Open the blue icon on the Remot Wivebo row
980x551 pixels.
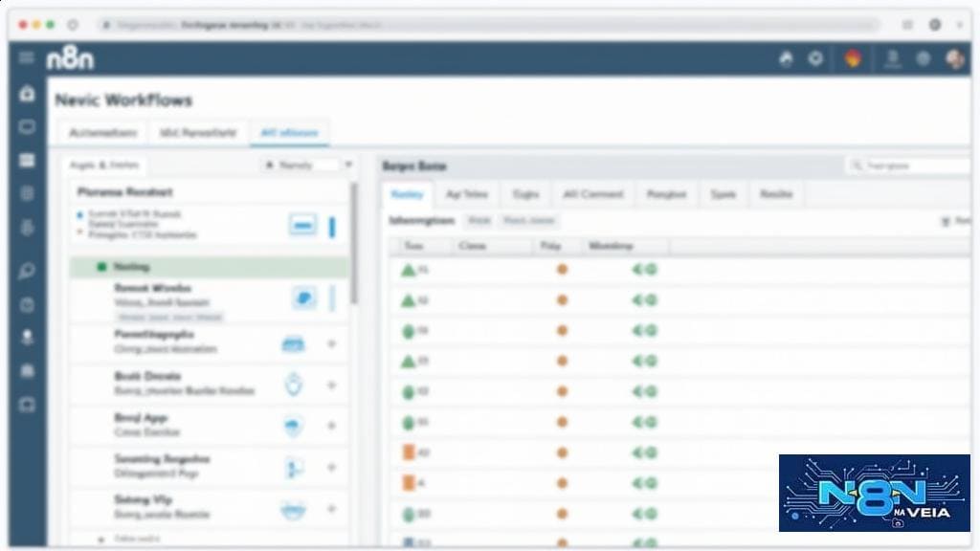(x=304, y=298)
